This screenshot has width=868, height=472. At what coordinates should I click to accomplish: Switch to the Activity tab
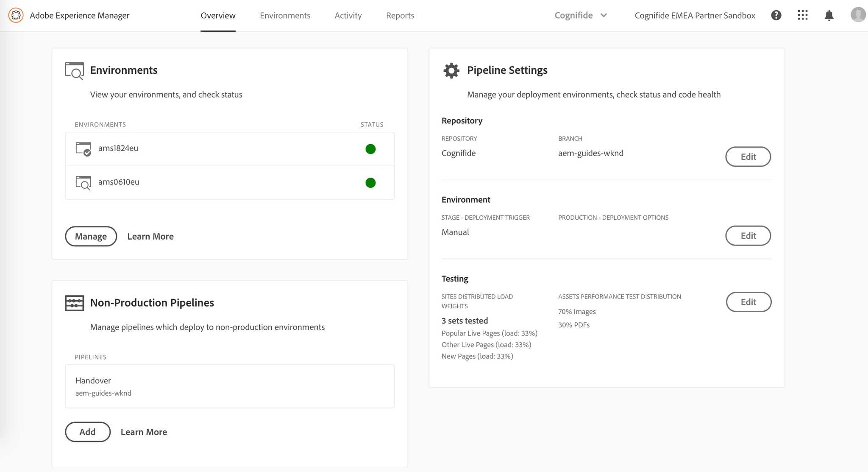(348, 16)
